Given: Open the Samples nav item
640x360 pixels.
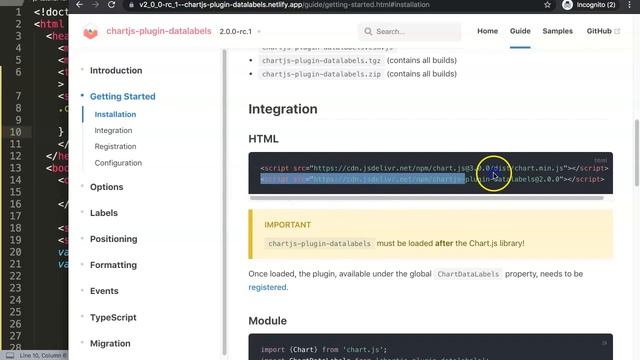Looking at the screenshot, I should point(558,31).
